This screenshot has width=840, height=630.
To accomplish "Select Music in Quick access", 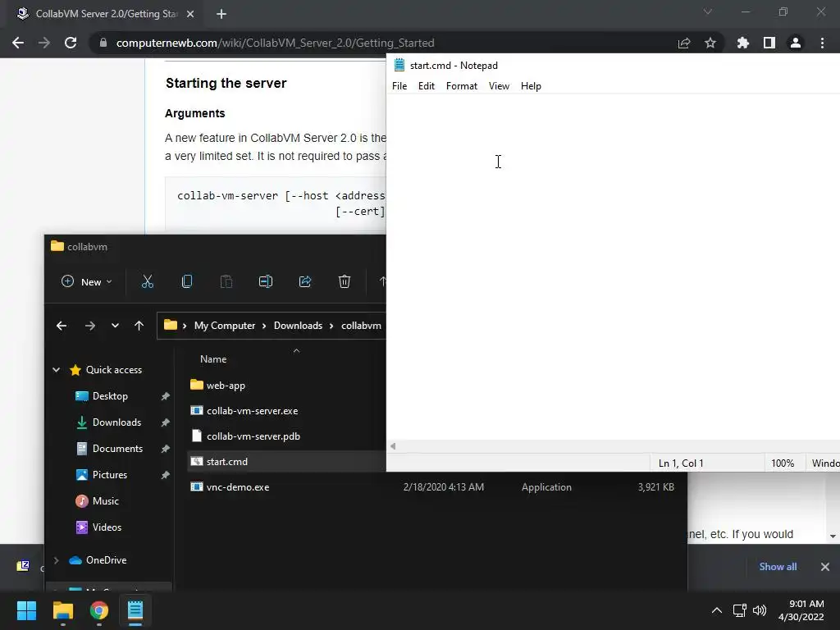I will [106, 501].
